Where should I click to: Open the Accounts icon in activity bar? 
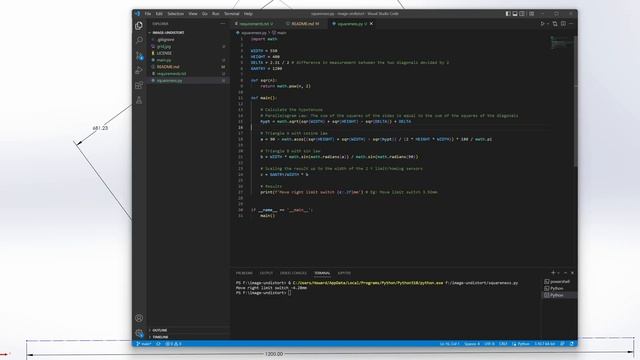pos(139,318)
